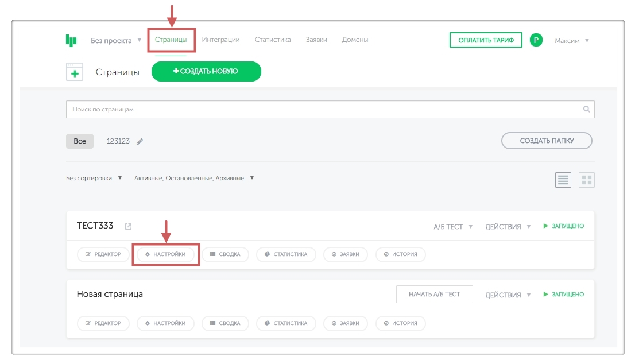
Task: Toggle ЗАПУЩЕНО status for ТЕСТ333
Action: point(563,226)
